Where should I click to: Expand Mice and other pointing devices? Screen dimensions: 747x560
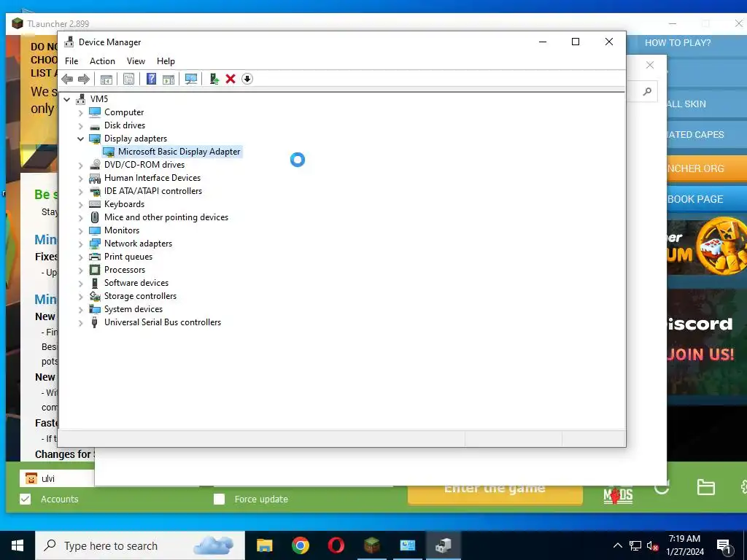tap(80, 217)
